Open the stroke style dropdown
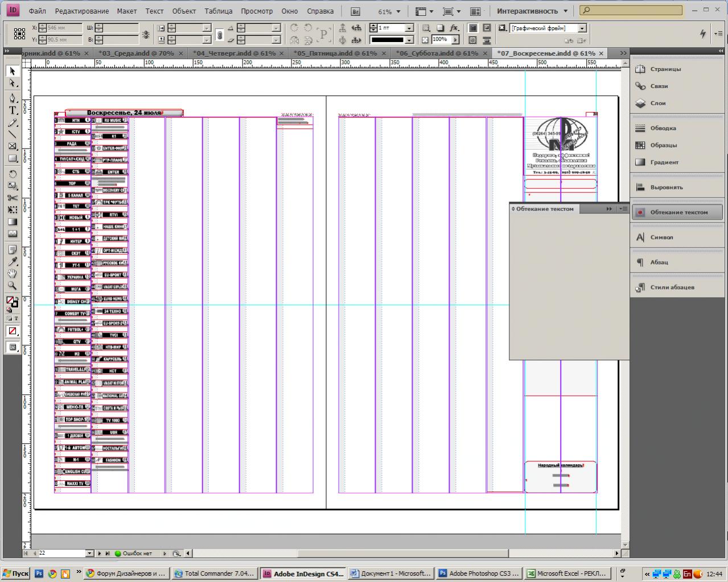The width and height of the screenshot is (728, 582). click(x=409, y=40)
